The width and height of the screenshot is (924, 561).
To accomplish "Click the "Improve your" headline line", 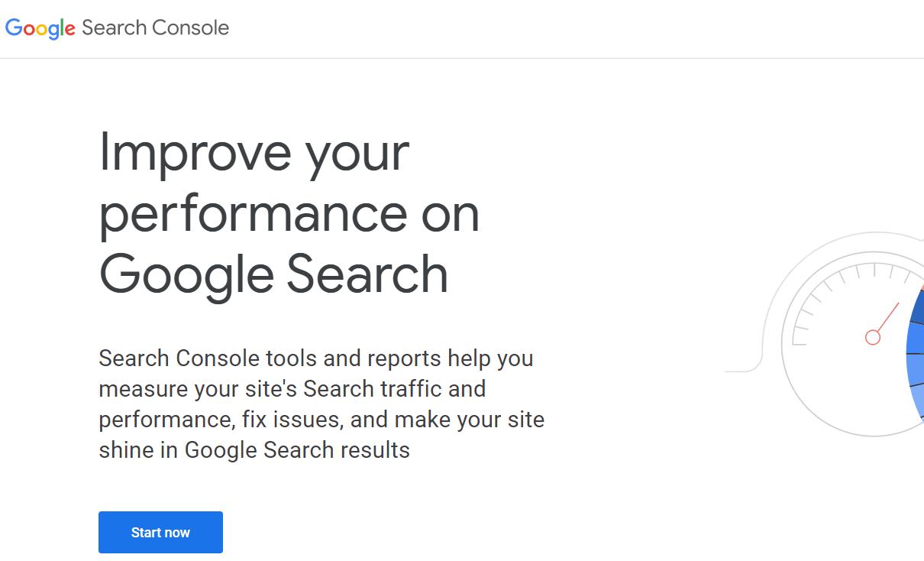I will click(254, 151).
